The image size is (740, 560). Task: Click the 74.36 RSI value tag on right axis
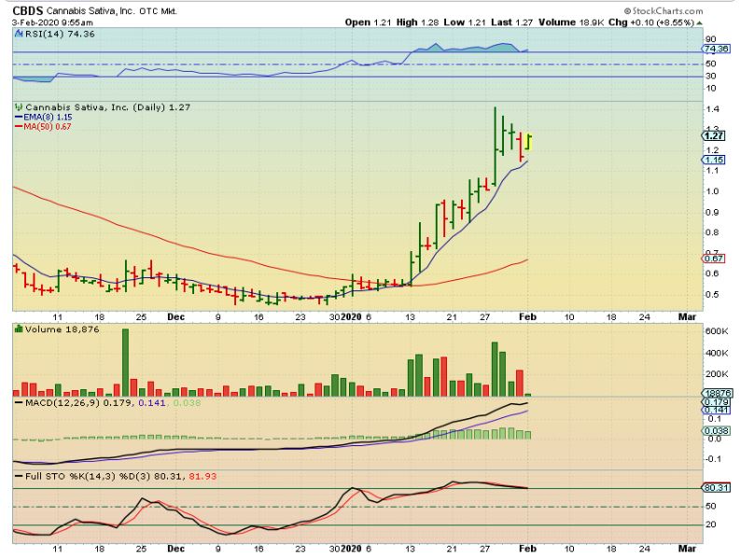pyautogui.click(x=716, y=49)
